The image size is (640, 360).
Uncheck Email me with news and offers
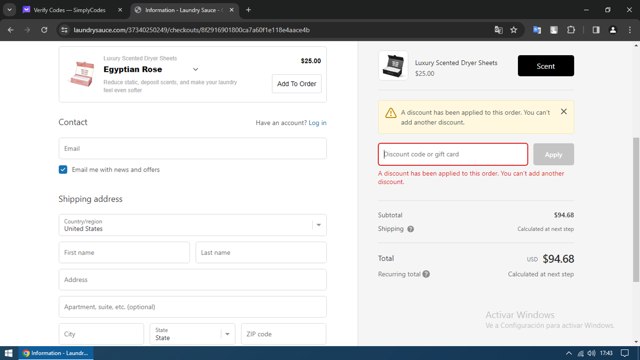click(x=63, y=169)
